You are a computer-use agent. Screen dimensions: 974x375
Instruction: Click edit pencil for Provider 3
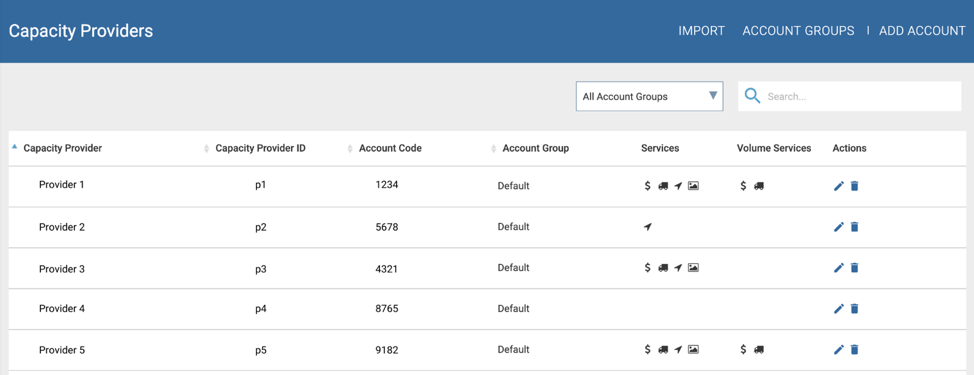pos(839,268)
